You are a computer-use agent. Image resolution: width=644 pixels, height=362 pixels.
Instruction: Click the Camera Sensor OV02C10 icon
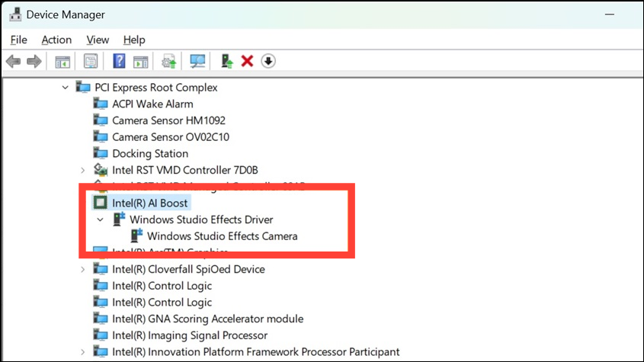[x=101, y=136]
